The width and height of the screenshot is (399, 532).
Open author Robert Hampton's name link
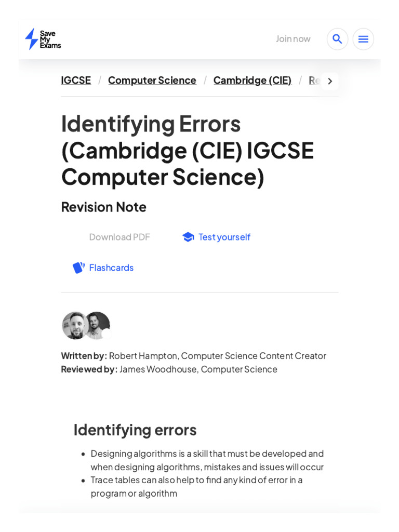click(143, 356)
